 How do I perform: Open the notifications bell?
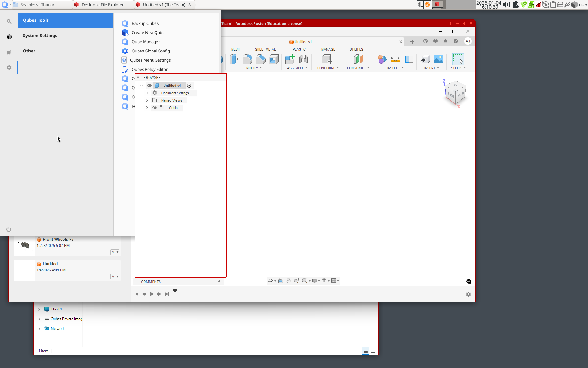click(445, 41)
